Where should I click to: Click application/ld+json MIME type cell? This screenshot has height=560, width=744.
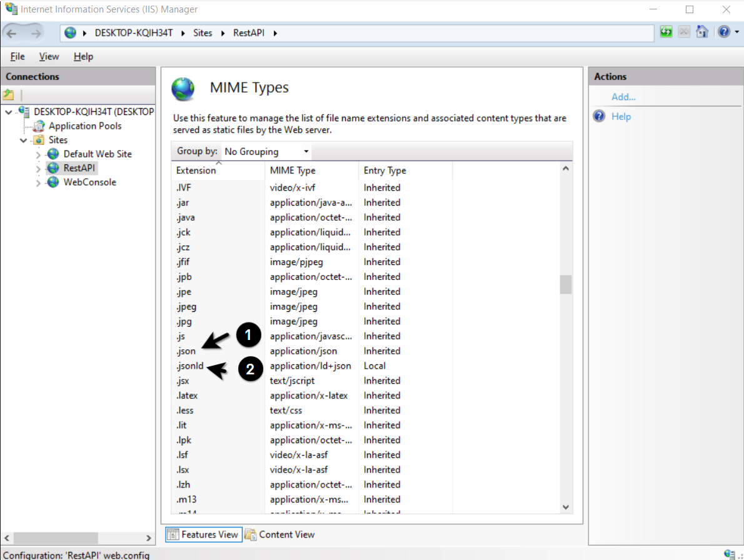[310, 366]
